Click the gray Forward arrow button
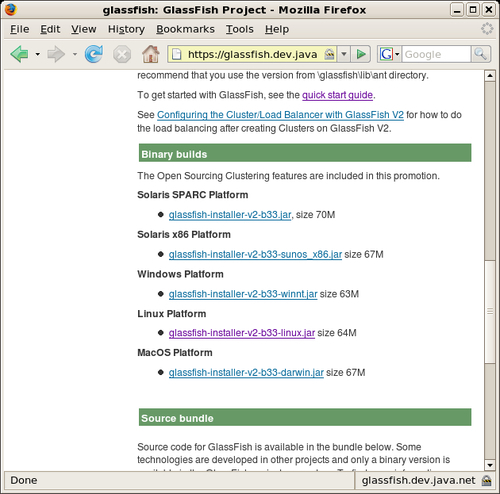The height and width of the screenshot is (494, 500). coord(56,54)
